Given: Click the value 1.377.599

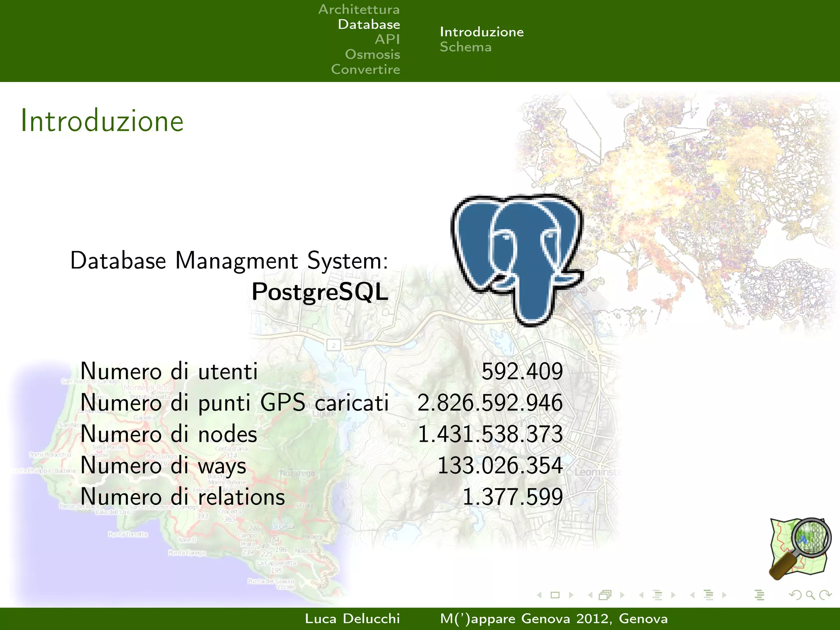Looking at the screenshot, I should [x=512, y=497].
